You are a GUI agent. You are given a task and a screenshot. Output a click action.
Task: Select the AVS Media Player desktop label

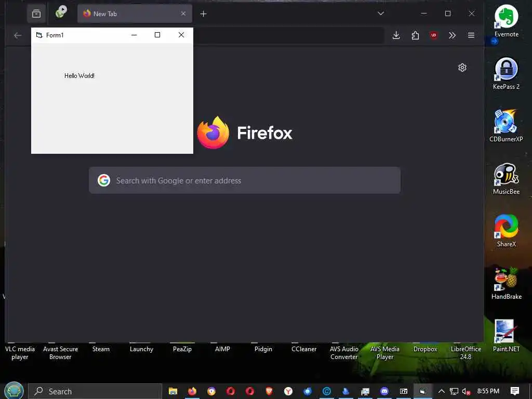(385, 353)
